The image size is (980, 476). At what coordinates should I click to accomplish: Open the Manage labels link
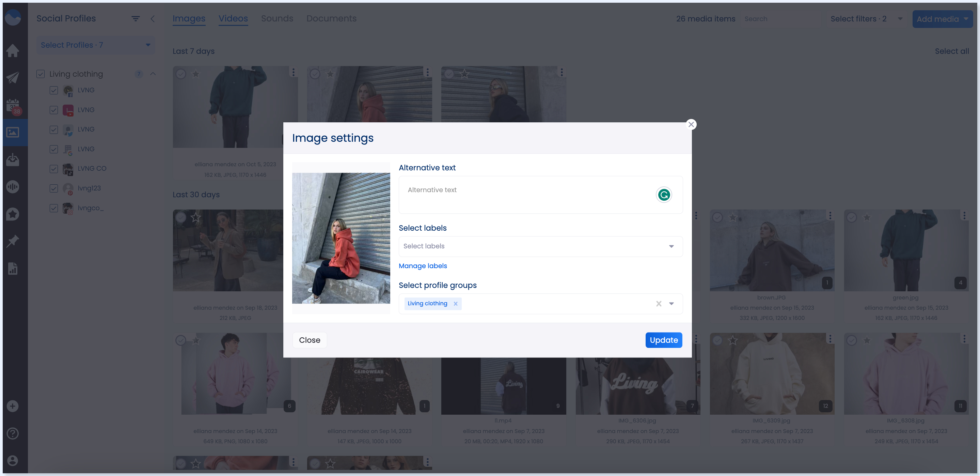(x=423, y=266)
